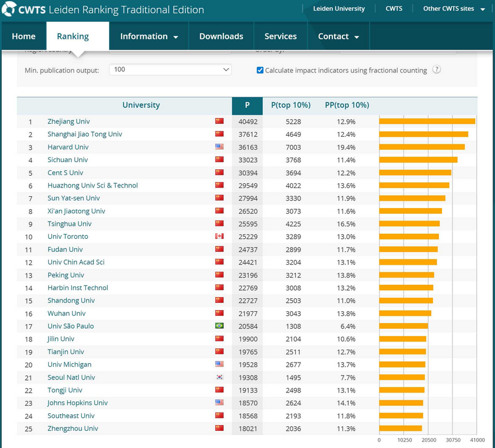Click the Canada flag beside Univ Toronto

(x=219, y=236)
